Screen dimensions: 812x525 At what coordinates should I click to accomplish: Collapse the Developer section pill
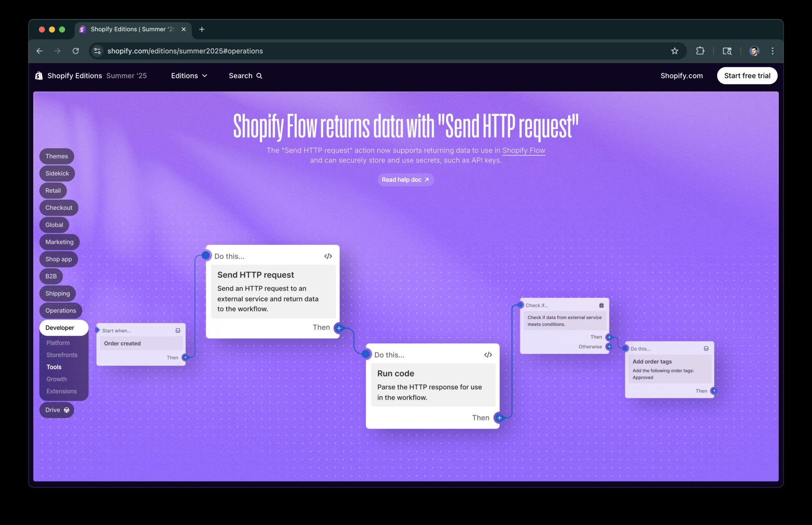(x=64, y=328)
